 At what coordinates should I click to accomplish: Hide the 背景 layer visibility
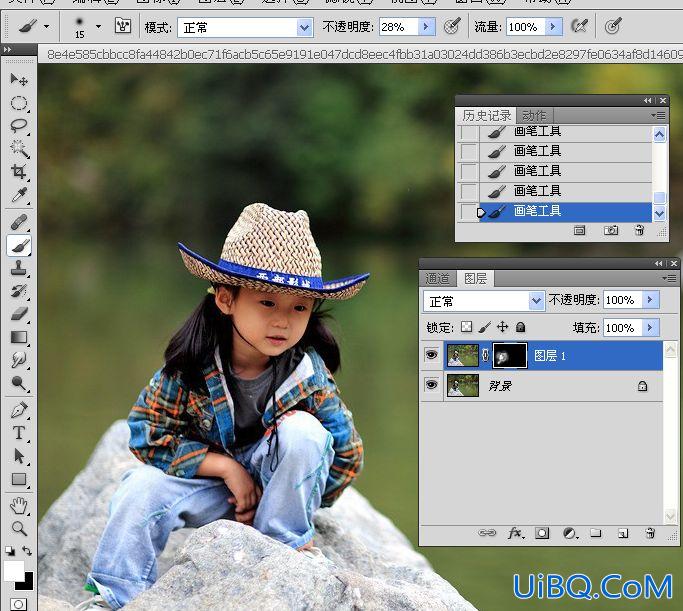coord(431,385)
